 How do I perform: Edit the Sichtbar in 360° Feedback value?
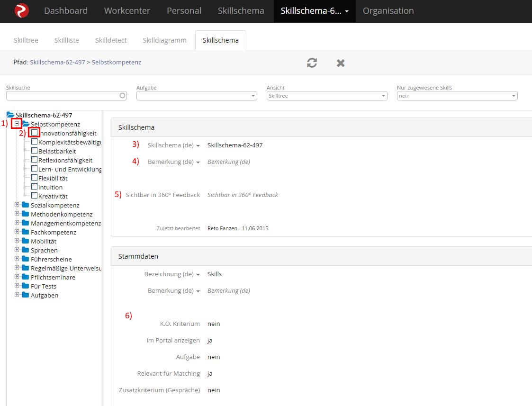(243, 195)
